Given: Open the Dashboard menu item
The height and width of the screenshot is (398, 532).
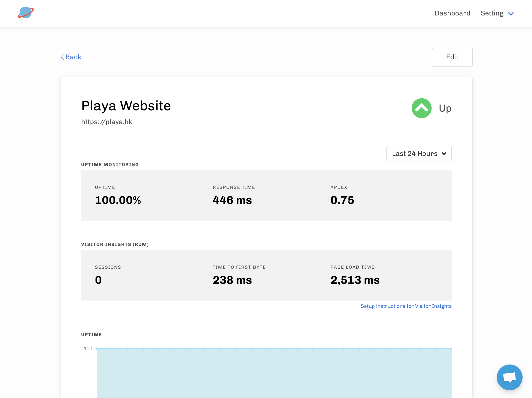Looking at the screenshot, I should 452,13.
